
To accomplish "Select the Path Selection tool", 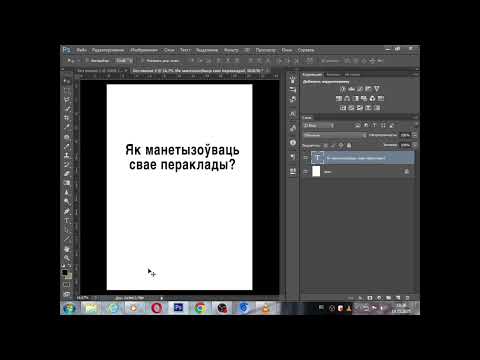I will tap(67, 230).
